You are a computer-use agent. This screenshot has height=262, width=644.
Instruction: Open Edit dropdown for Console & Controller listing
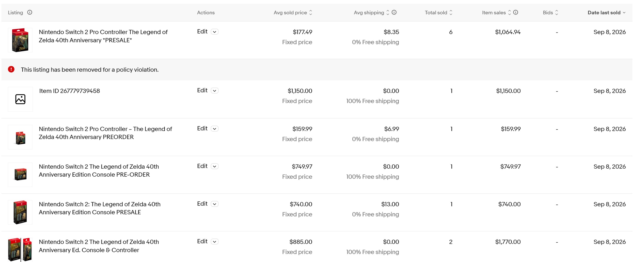215,242
